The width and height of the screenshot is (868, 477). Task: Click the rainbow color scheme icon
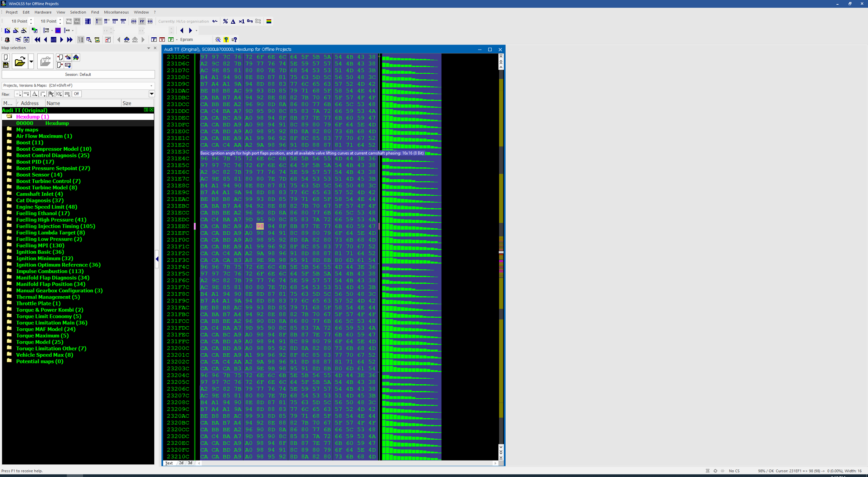pos(269,21)
